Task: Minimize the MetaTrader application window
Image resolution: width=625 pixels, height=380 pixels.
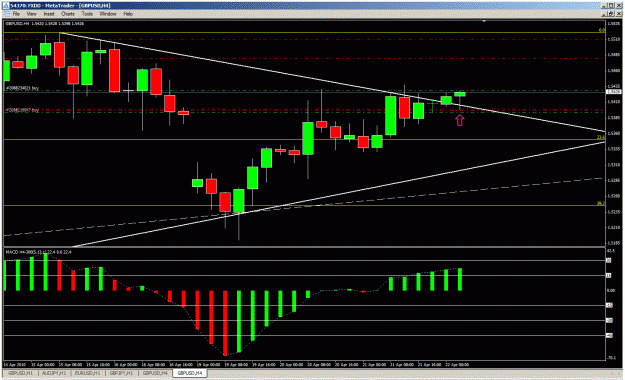Action: point(605,6)
